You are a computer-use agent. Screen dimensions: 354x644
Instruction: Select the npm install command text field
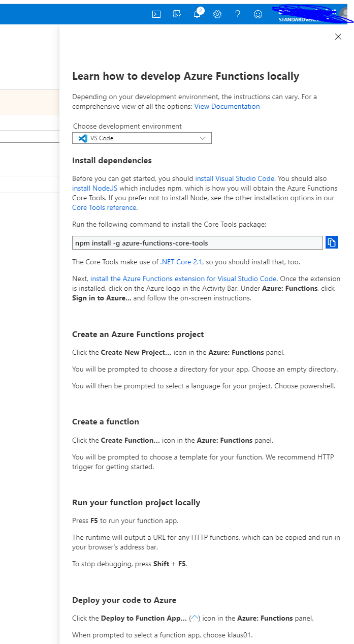click(197, 242)
